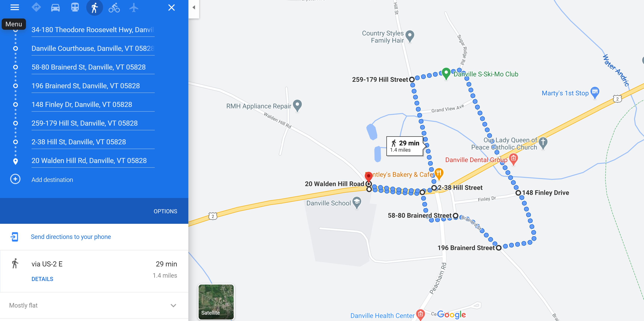The image size is (644, 321).
Task: Close the directions panel
Action: coord(172,7)
